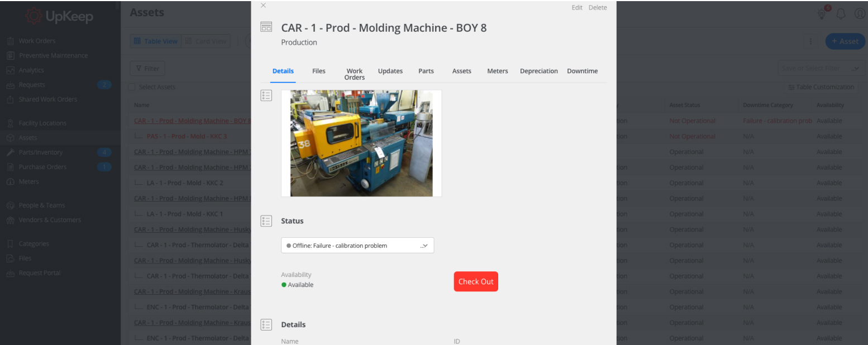Toggle the Select Assets checkbox
The image size is (868, 345).
pos(132,87)
